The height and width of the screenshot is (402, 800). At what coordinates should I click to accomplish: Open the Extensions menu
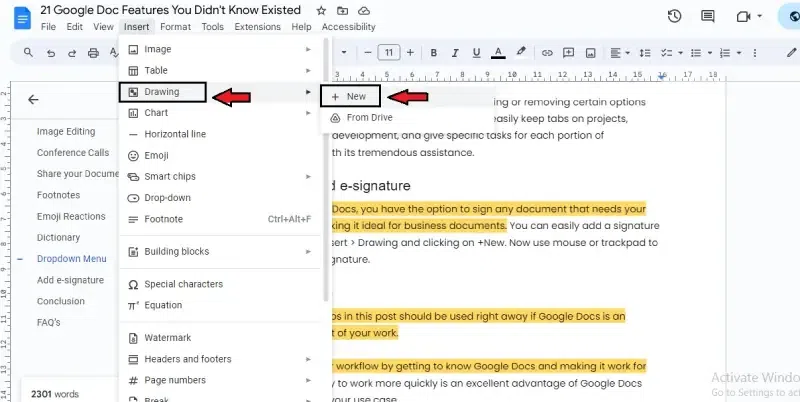pyautogui.click(x=257, y=27)
